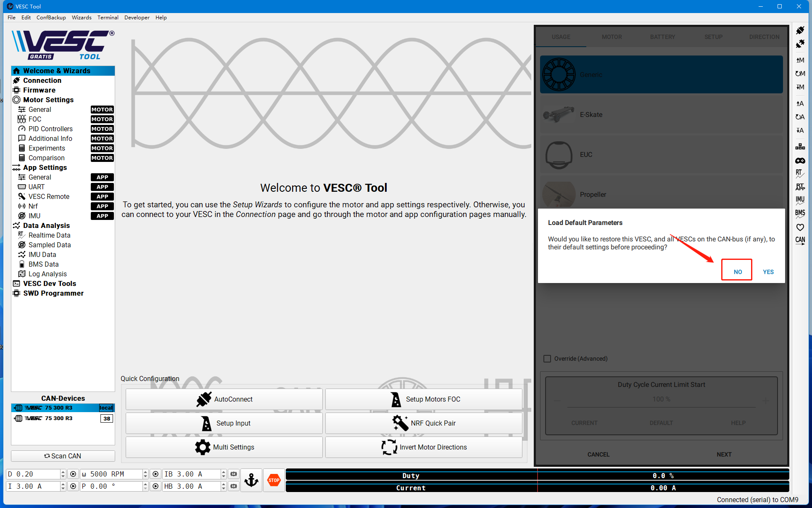Click the reconnect plug icon top-right
Viewport: 812px width, 508px height.
[800, 30]
